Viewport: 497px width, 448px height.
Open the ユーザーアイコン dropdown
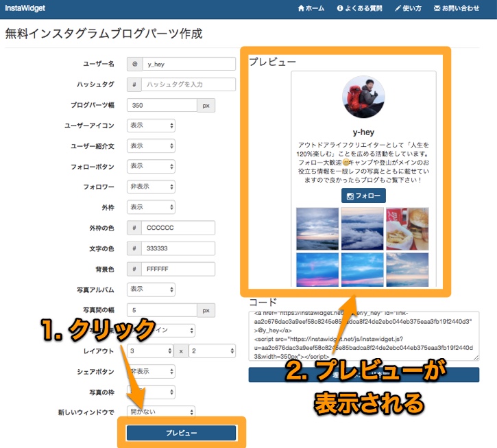pyautogui.click(x=151, y=126)
